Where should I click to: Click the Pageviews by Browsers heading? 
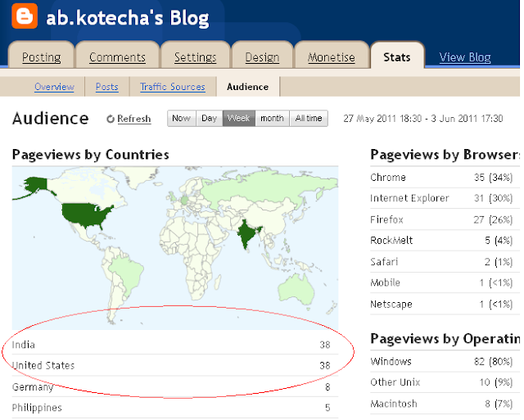pyautogui.click(x=445, y=155)
